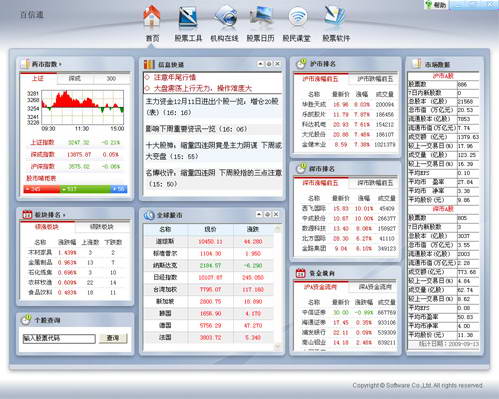Click the 深市排名 clock icon
Image resolution: width=499 pixels, height=399 pixels.
[x=301, y=168]
